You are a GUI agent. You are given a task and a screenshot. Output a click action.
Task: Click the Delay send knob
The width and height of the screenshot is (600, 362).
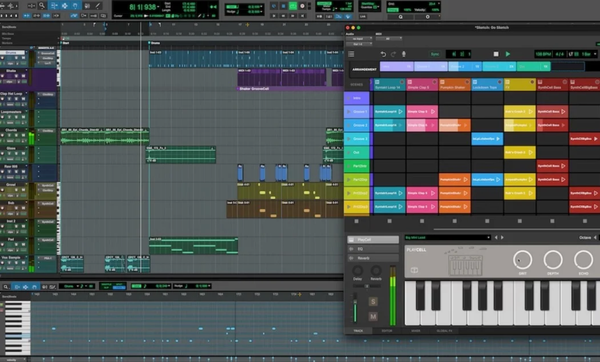tap(357, 270)
